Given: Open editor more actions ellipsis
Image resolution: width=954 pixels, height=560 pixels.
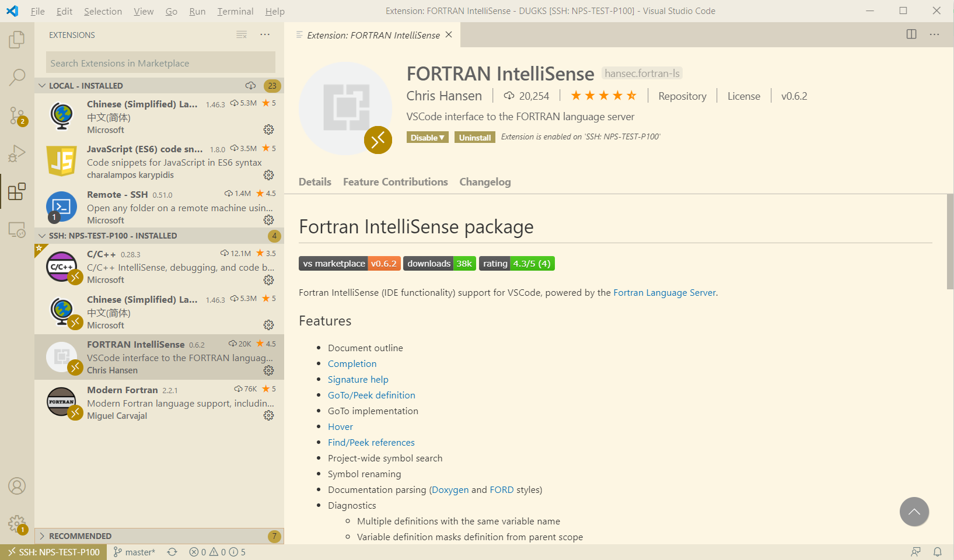Looking at the screenshot, I should 934,34.
